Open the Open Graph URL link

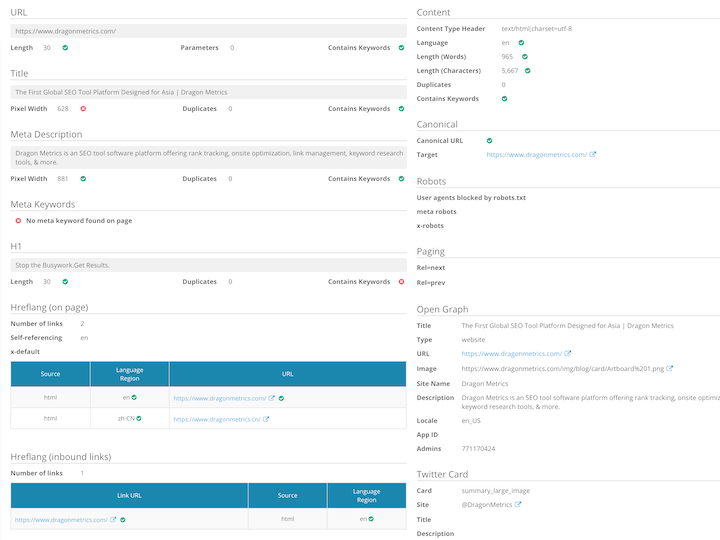pyautogui.click(x=511, y=354)
